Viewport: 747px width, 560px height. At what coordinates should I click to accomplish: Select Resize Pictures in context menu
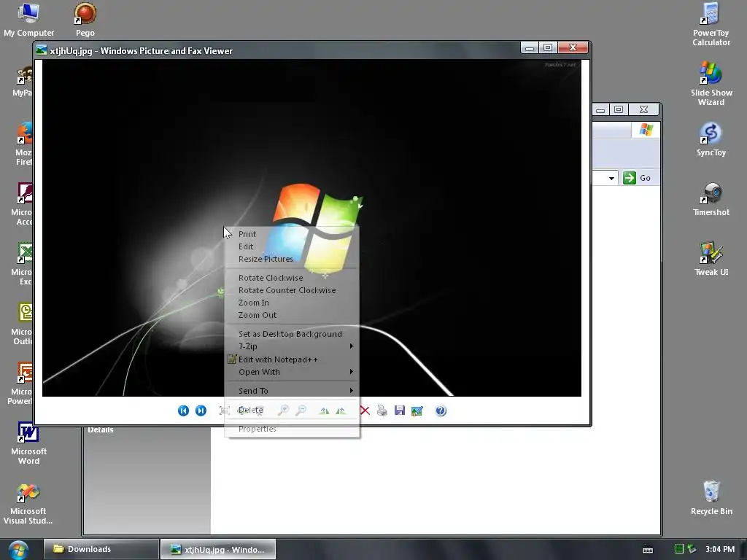(x=292, y=259)
